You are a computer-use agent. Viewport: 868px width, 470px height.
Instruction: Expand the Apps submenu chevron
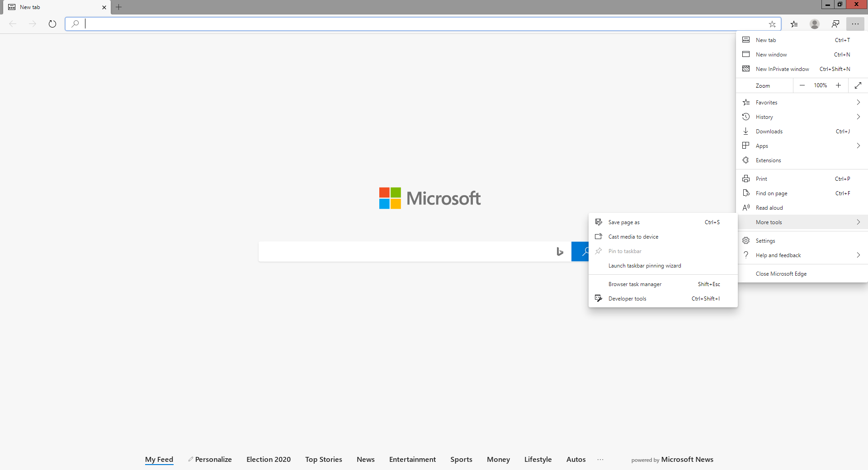coord(858,146)
